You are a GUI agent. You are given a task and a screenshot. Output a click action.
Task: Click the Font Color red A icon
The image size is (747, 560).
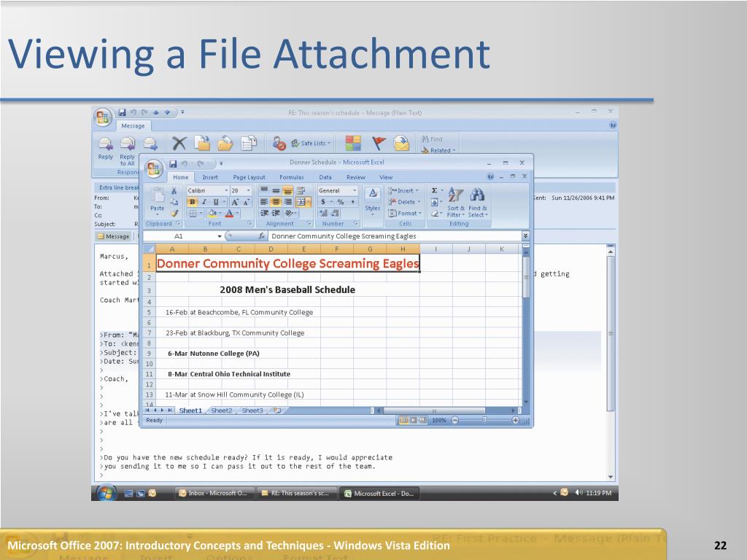(x=229, y=214)
